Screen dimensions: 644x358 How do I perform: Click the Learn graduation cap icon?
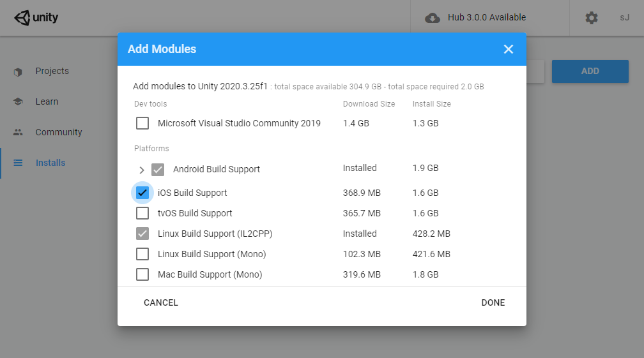click(x=18, y=101)
